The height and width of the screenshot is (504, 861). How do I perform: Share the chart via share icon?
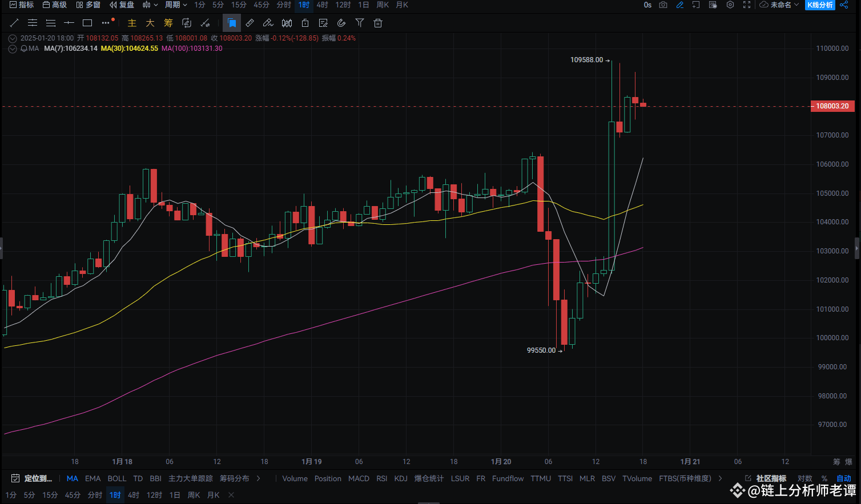(844, 5)
